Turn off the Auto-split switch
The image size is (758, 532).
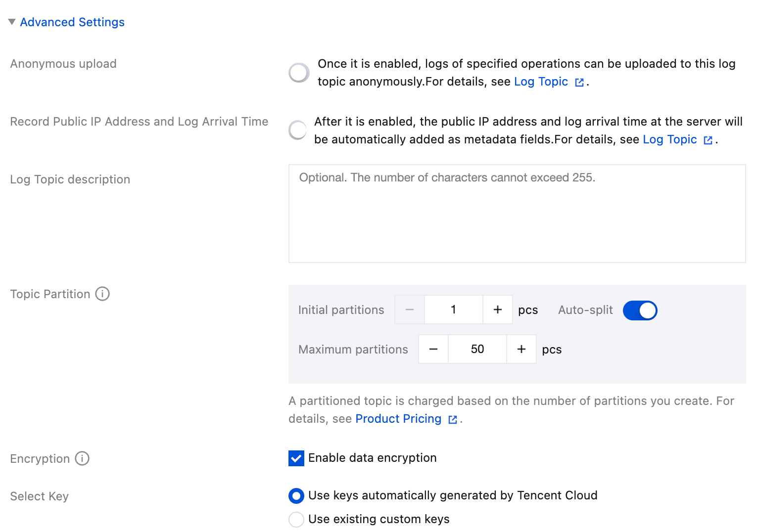640,310
